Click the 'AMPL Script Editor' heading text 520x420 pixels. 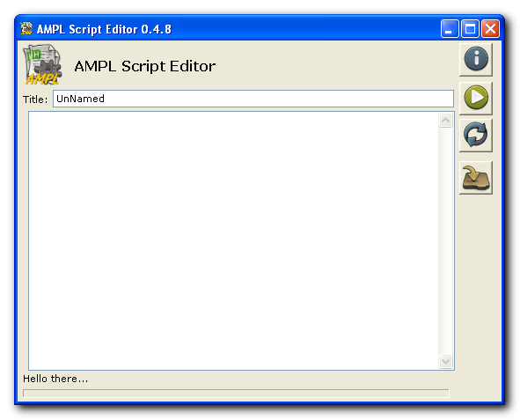click(x=145, y=66)
